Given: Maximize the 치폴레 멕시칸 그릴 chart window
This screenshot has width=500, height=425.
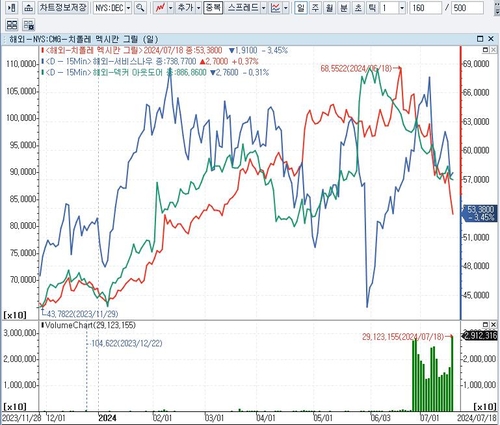Looking at the screenshot, I should pyautogui.click(x=480, y=39).
